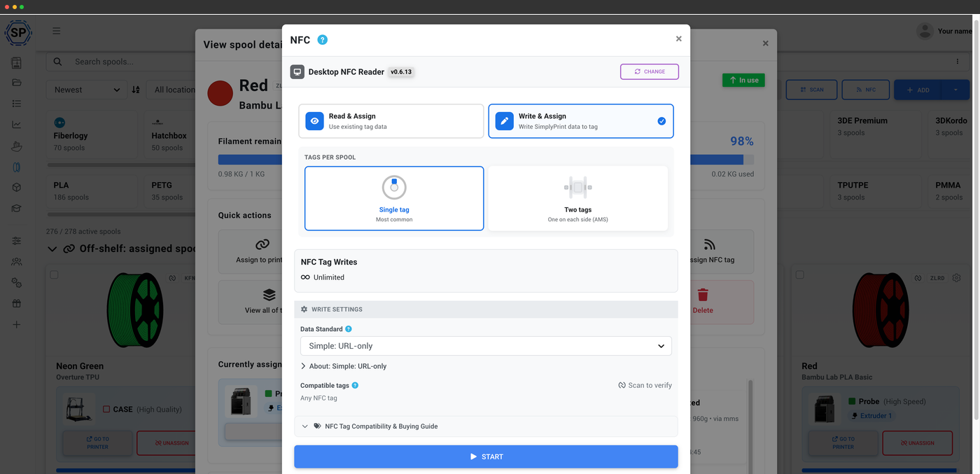Open the sliders settings sidebar icon

17,241
